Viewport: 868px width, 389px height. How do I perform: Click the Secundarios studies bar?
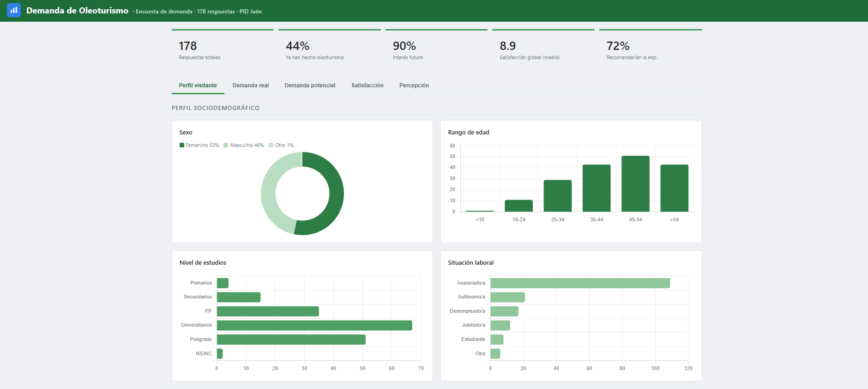coord(239,297)
